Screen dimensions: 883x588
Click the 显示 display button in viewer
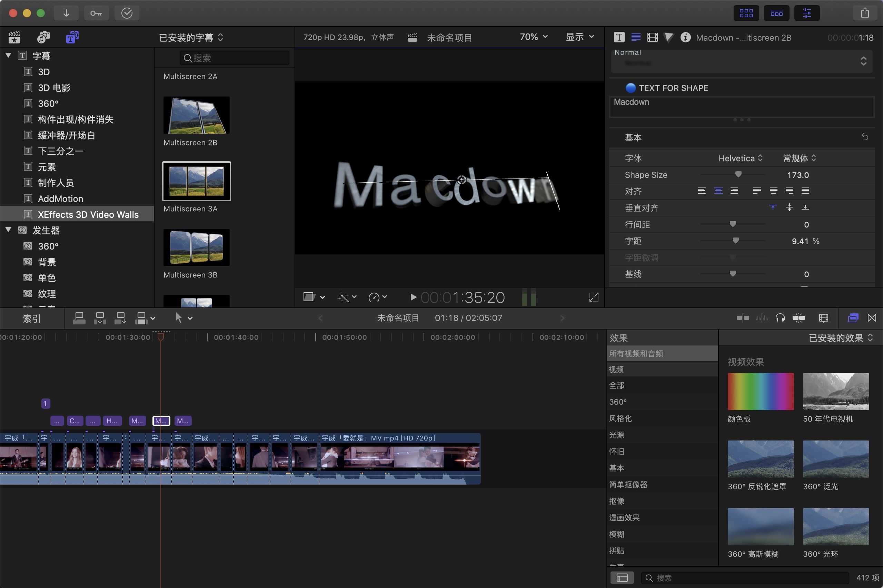click(577, 37)
